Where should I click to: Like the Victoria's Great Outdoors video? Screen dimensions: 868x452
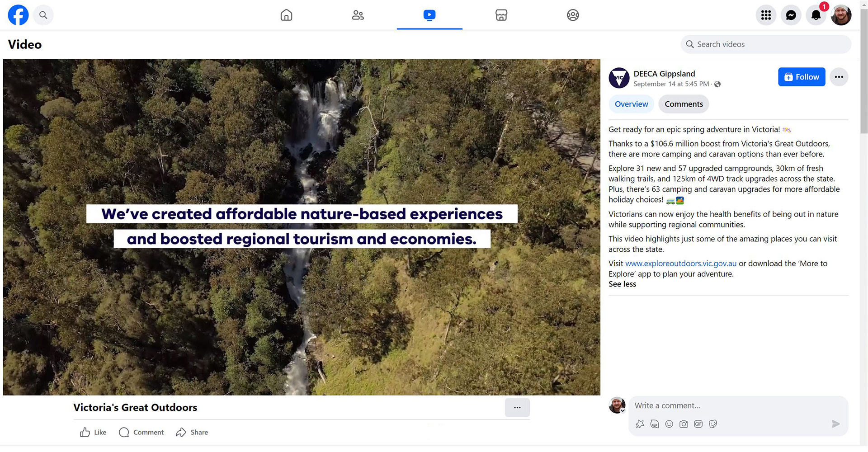pos(93,433)
